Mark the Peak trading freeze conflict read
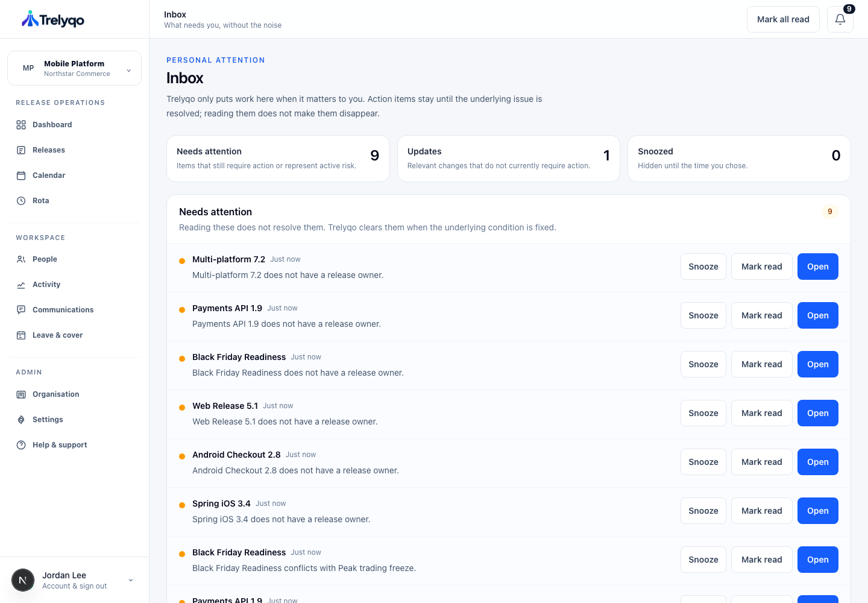 (762, 560)
